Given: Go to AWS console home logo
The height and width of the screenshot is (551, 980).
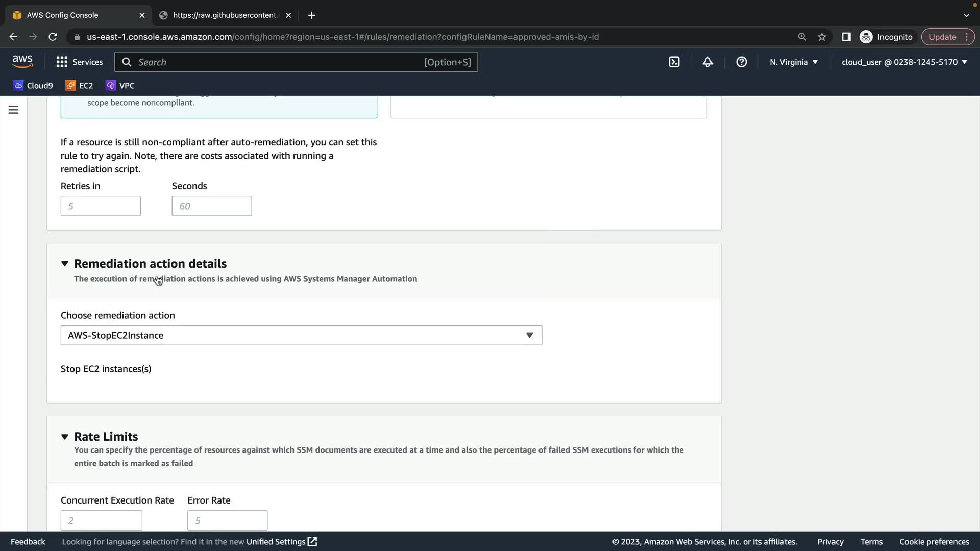Looking at the screenshot, I should click(22, 61).
